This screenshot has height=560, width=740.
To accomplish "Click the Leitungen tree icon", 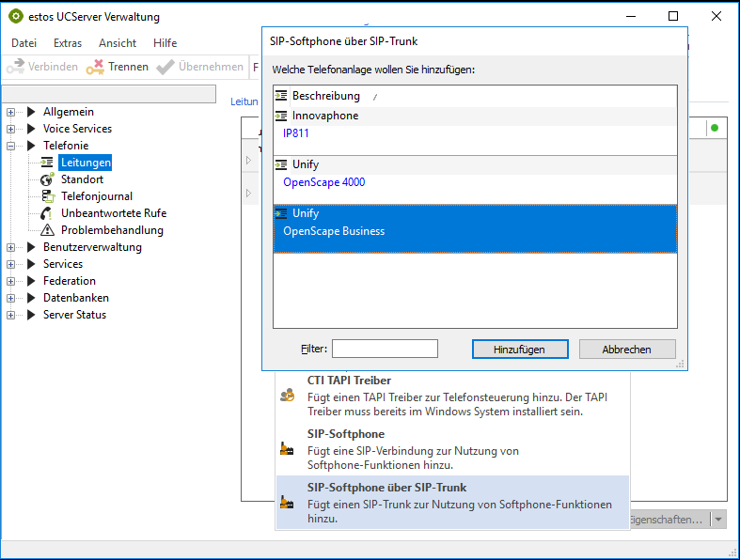I will point(47,163).
